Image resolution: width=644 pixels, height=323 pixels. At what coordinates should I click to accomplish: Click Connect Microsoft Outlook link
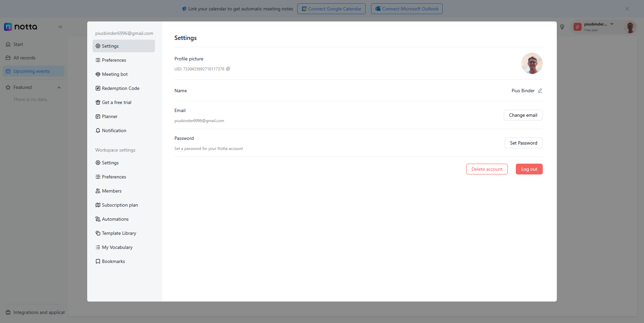(x=407, y=9)
